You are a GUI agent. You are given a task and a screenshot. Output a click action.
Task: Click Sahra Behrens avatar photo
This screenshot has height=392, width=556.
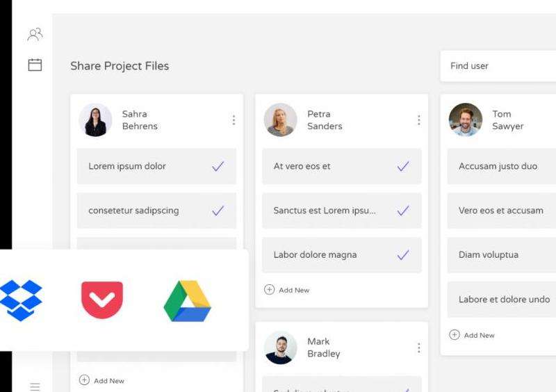(95, 120)
